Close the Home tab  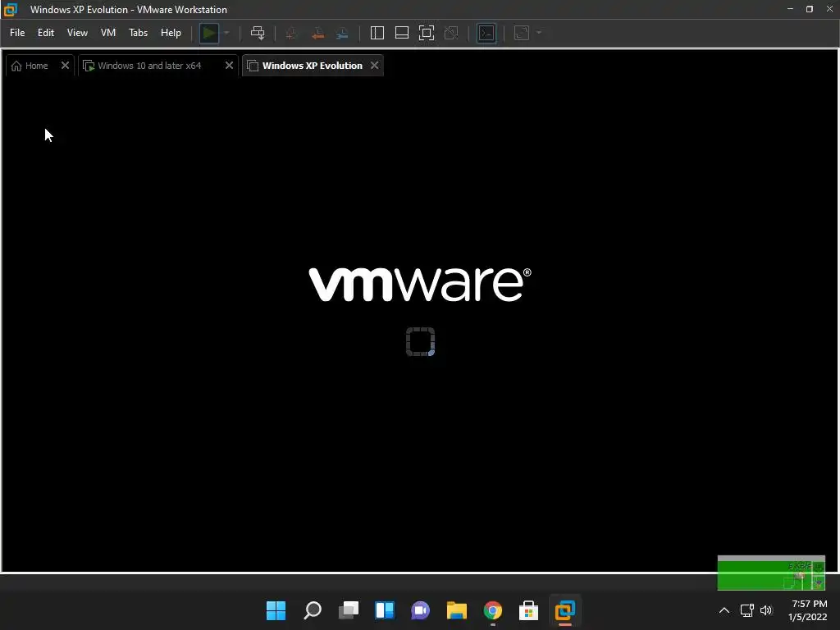click(x=65, y=66)
